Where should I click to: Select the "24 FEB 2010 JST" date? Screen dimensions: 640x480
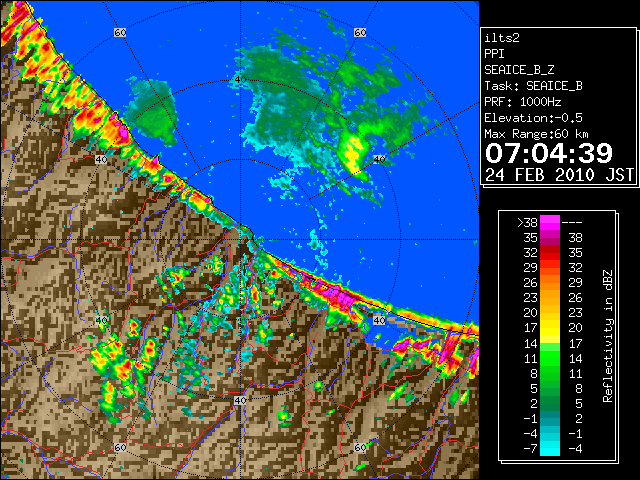click(559, 175)
